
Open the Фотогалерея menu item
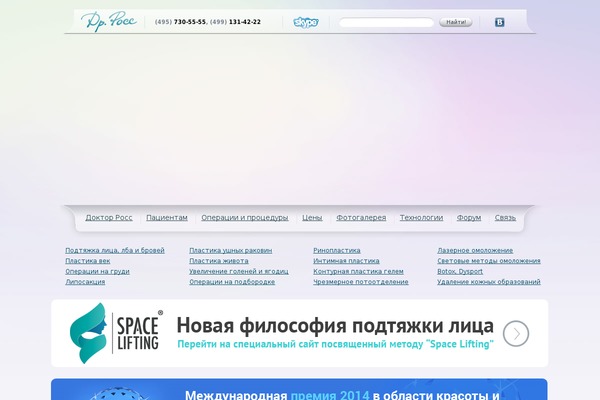click(x=361, y=217)
